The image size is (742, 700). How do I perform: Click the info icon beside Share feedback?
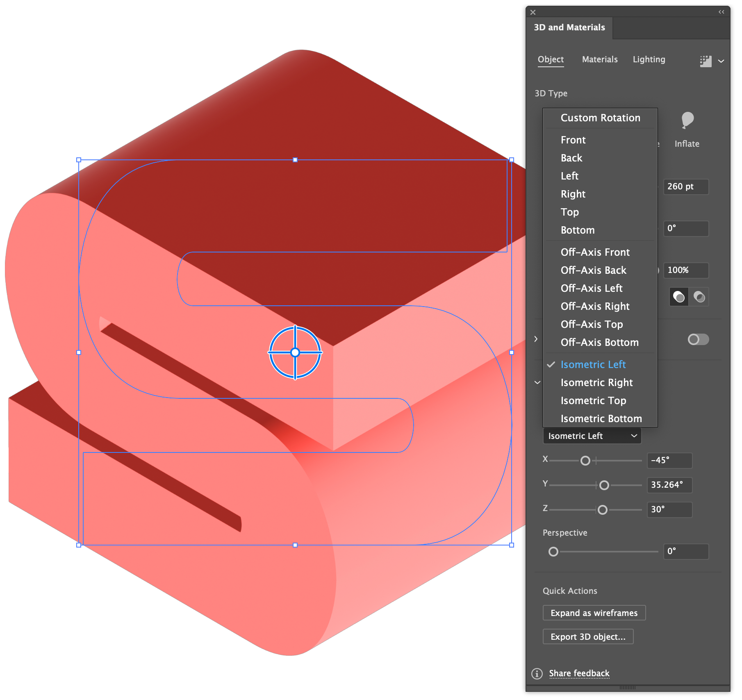pyautogui.click(x=537, y=673)
